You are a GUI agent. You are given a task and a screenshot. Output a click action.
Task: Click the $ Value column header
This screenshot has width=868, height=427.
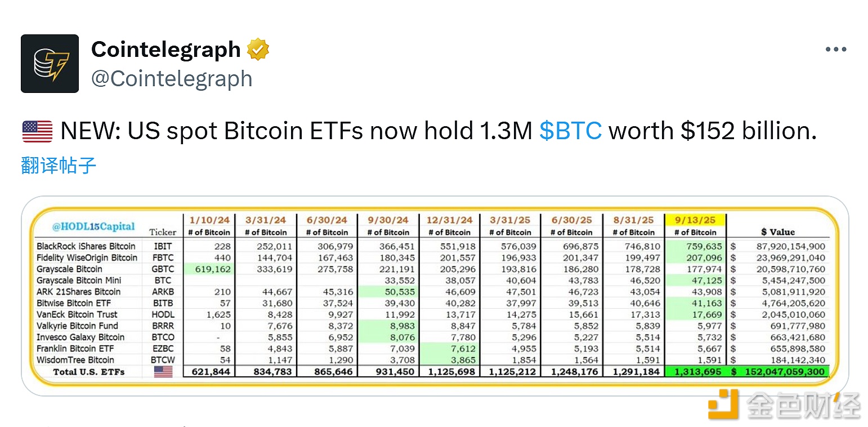[x=778, y=232]
